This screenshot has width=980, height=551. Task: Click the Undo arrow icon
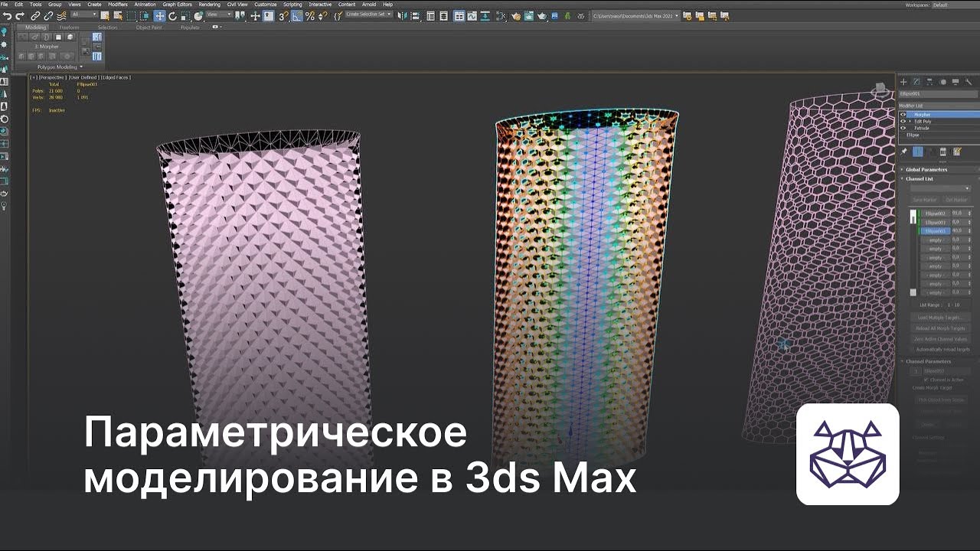7,16
